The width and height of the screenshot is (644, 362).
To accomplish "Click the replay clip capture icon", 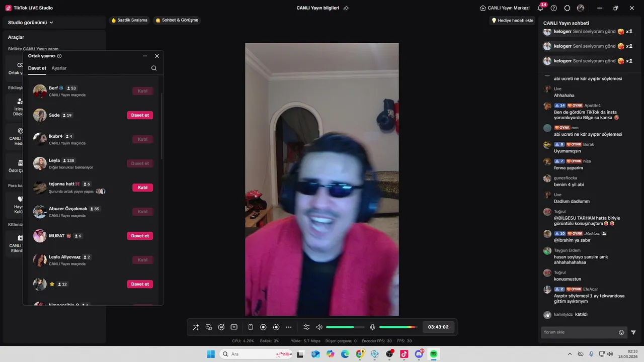I will (x=276, y=327).
